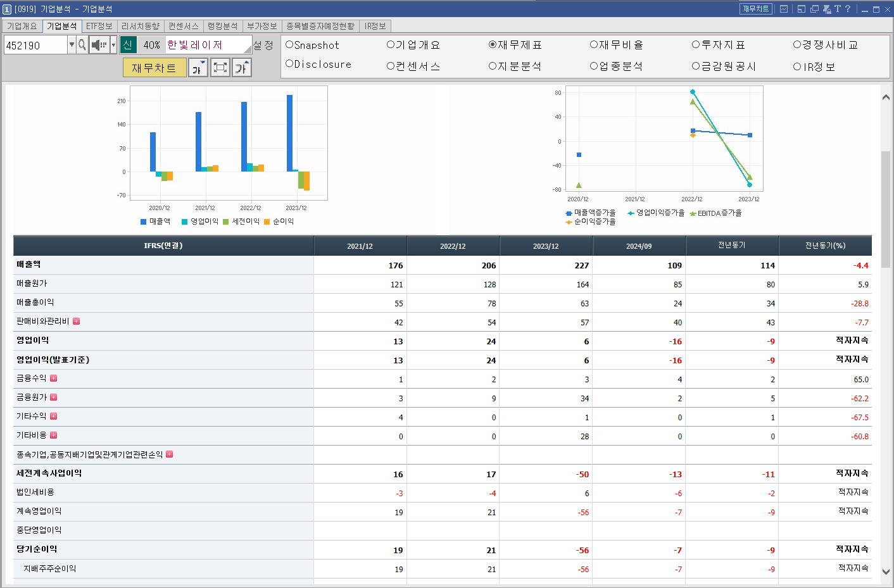Click the duplicate window icon in title bar
Viewport: 894px width, 588px height.
point(815,9)
